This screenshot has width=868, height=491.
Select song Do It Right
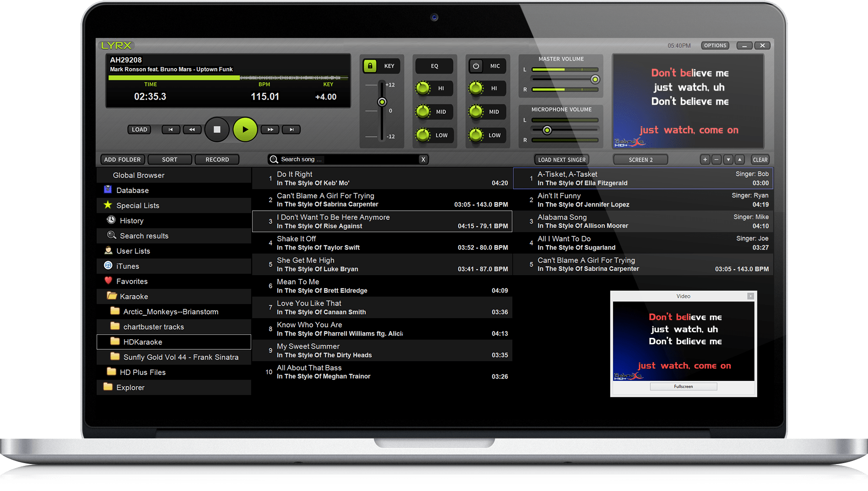(382, 178)
